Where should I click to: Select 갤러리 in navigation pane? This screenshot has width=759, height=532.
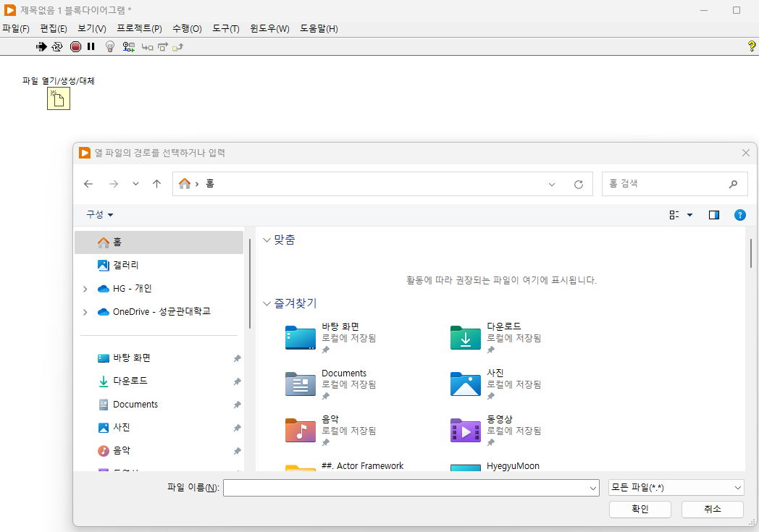tap(159, 265)
